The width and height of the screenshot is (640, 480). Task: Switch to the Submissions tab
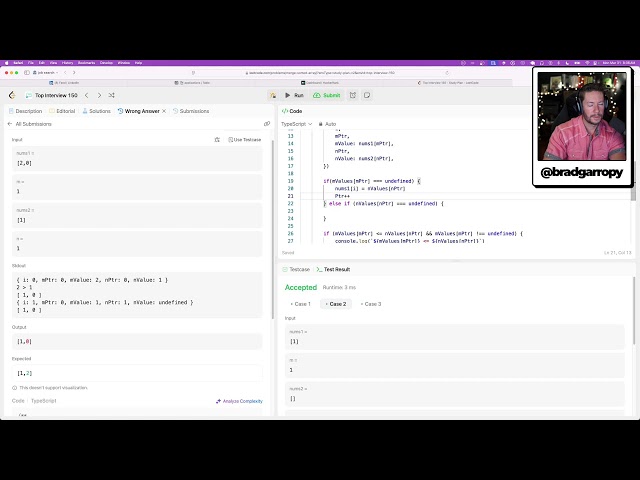[191, 111]
